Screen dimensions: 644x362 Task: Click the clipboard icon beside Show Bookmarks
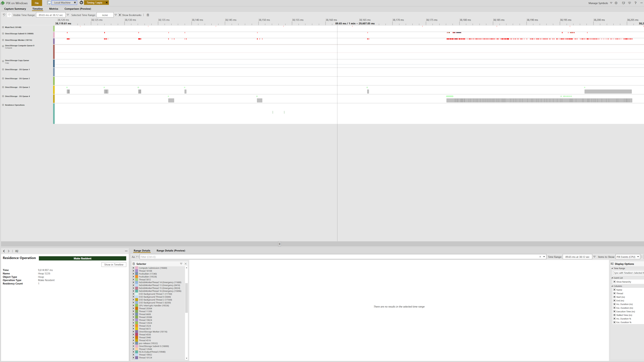tap(148, 15)
